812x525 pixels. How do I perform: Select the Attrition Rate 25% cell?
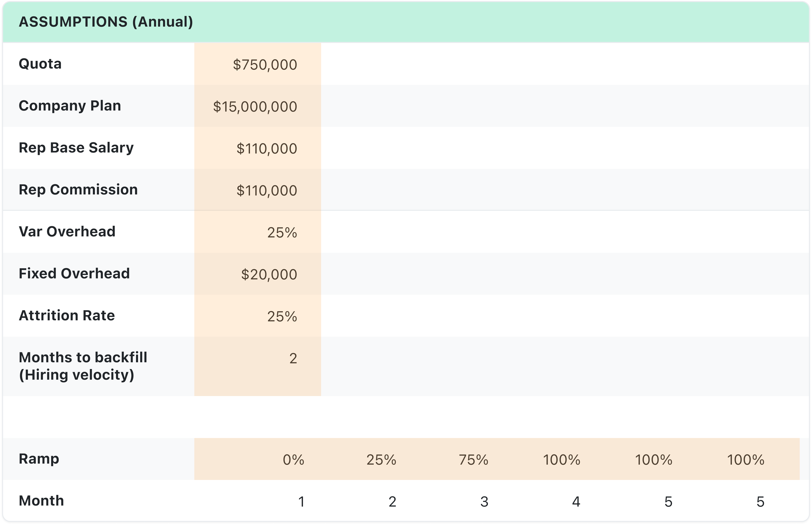[x=283, y=316]
